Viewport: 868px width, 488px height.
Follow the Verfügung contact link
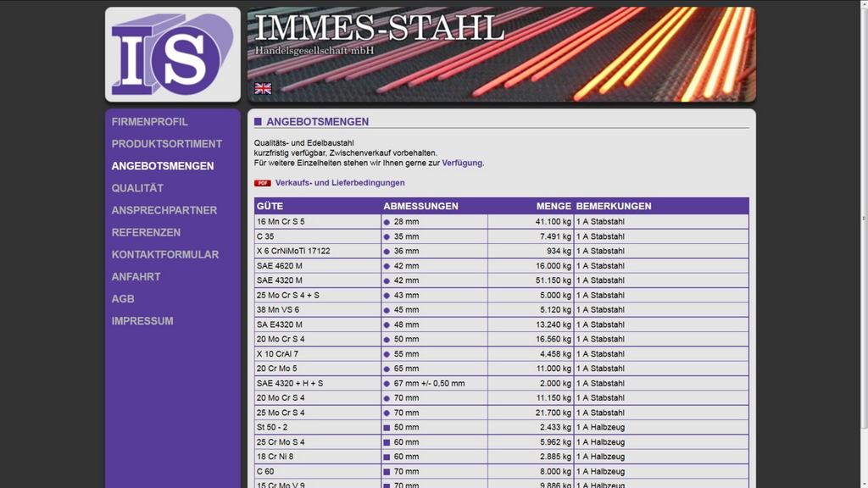tap(462, 163)
